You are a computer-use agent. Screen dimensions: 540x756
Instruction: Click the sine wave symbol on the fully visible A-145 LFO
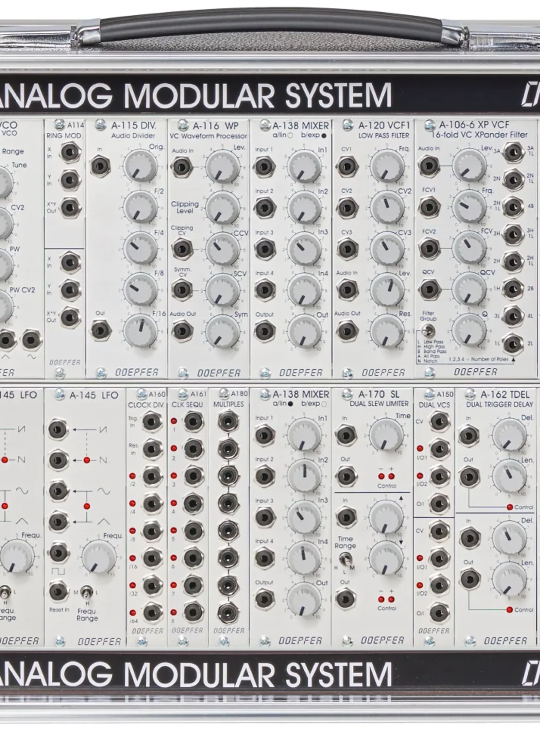point(104,491)
